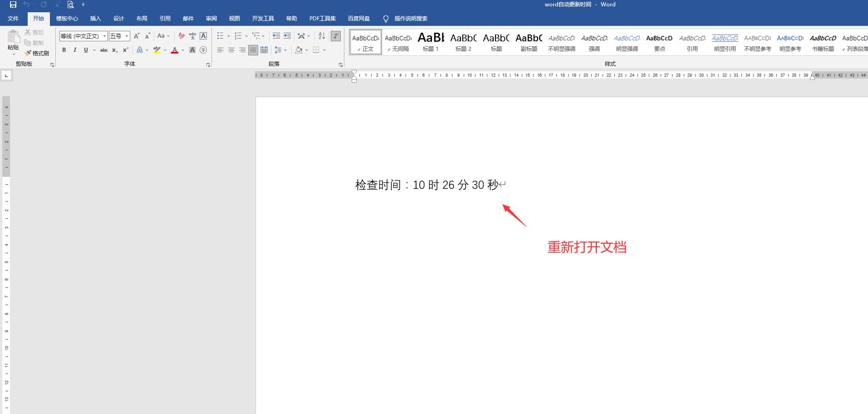The height and width of the screenshot is (414, 868).
Task: Click the grow font size icon
Action: click(137, 36)
